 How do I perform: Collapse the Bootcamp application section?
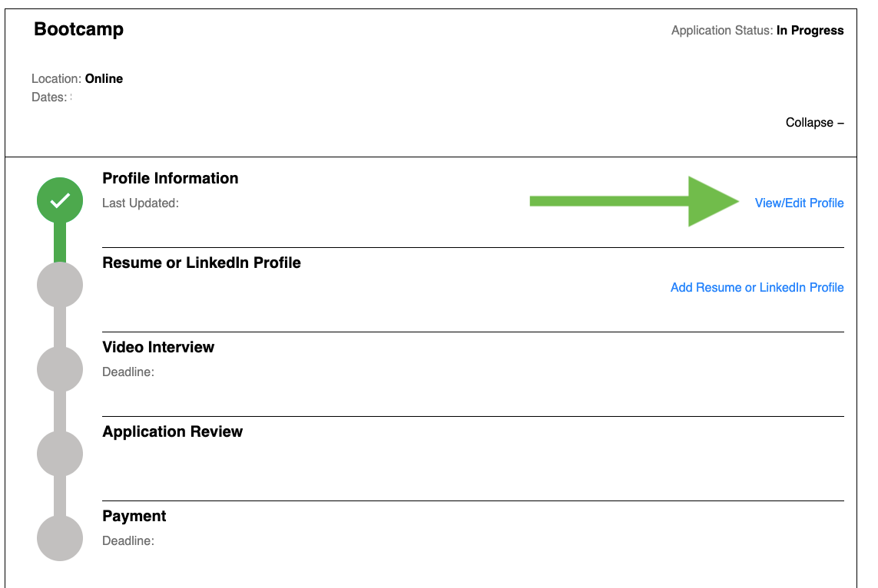[814, 123]
